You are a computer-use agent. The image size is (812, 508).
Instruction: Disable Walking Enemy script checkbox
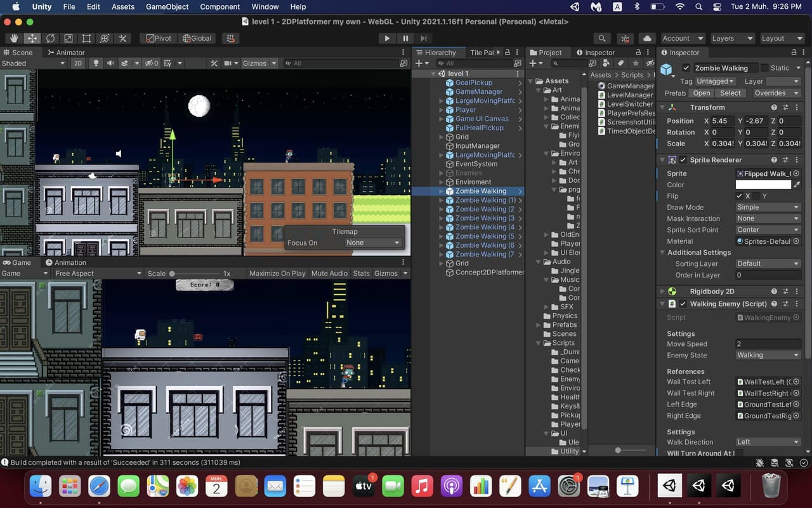tap(683, 304)
